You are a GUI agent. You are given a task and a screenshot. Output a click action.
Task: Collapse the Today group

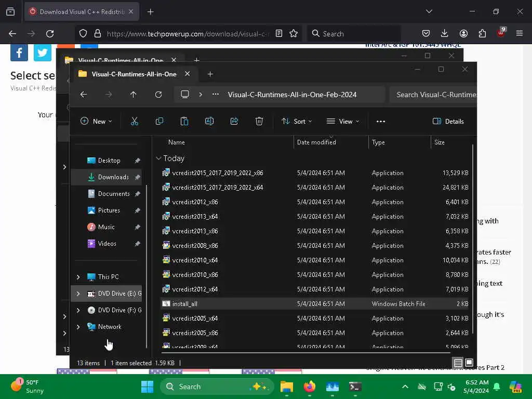tap(158, 158)
